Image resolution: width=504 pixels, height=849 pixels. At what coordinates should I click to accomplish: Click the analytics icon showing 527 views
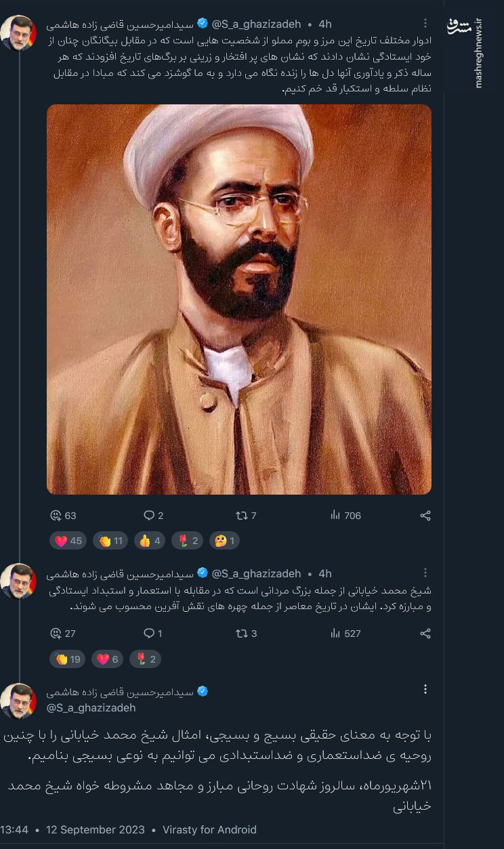333,634
